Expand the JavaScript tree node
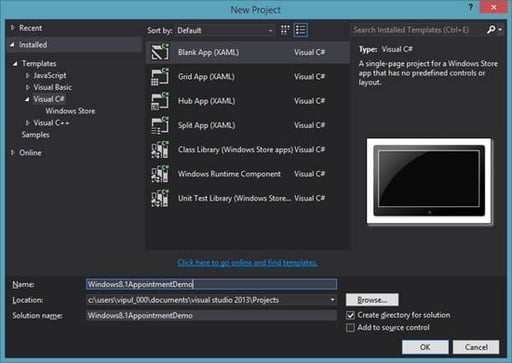The width and height of the screenshot is (512, 363). [28, 76]
